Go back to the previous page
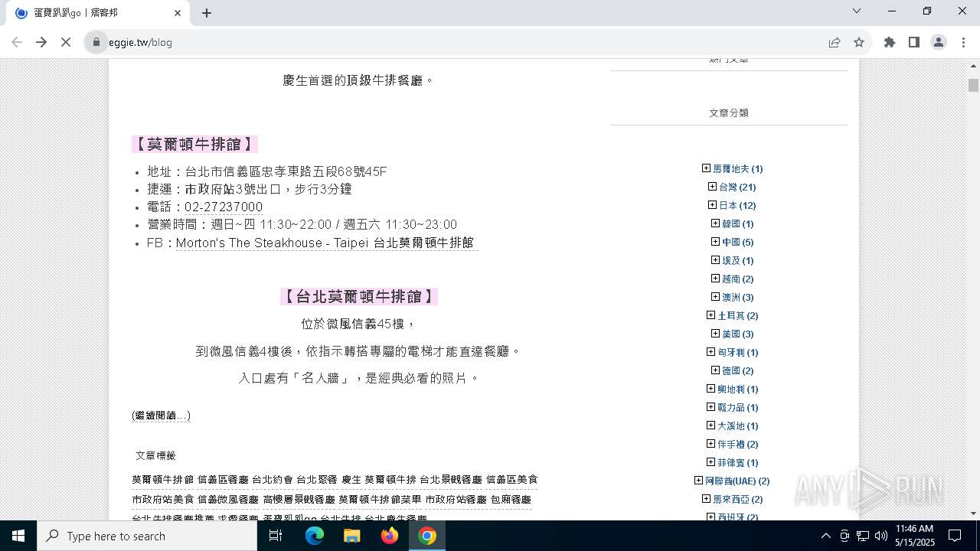 pyautogui.click(x=17, y=42)
